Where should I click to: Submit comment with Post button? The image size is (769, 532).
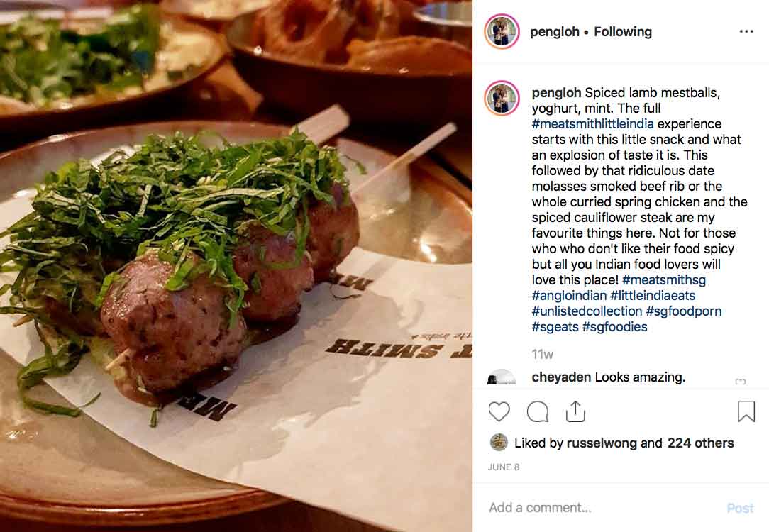coord(740,508)
